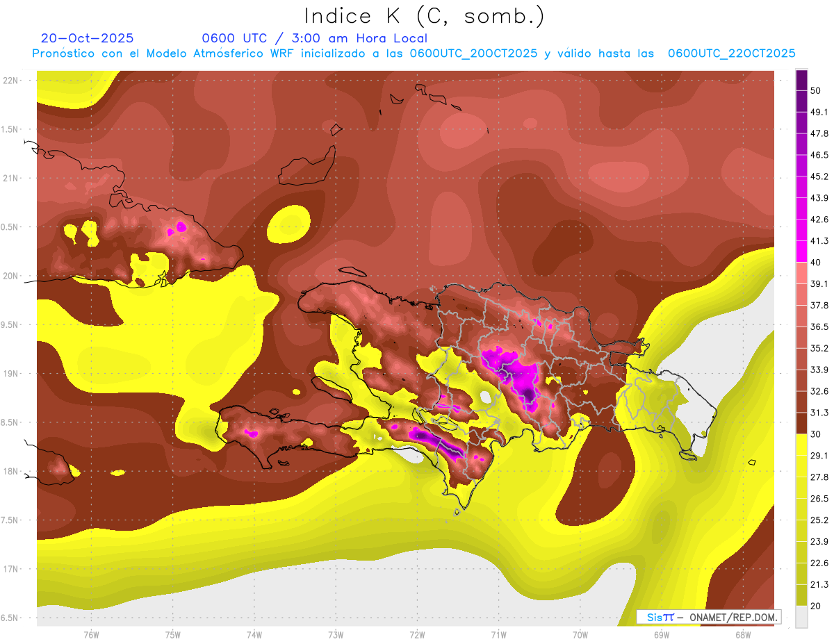Screen dimensions: 834x644
Task: Click the 68W longitude axis label
Action: (x=742, y=634)
